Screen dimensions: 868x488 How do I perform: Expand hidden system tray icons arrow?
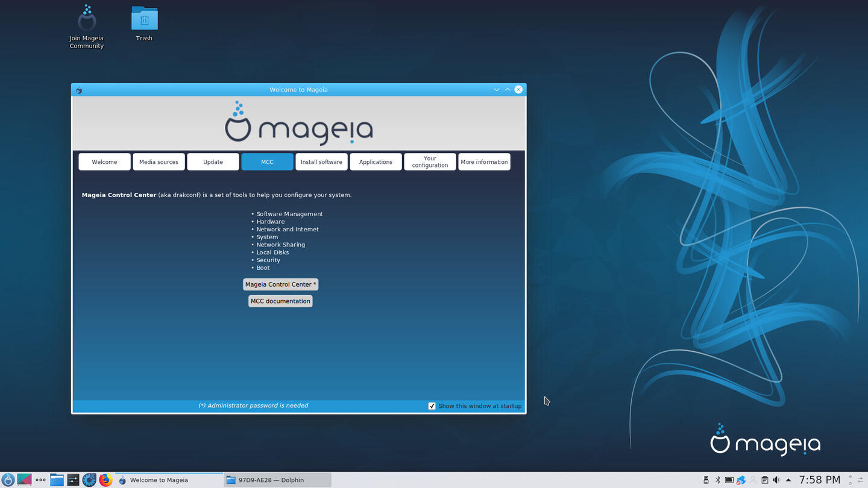pos(788,480)
